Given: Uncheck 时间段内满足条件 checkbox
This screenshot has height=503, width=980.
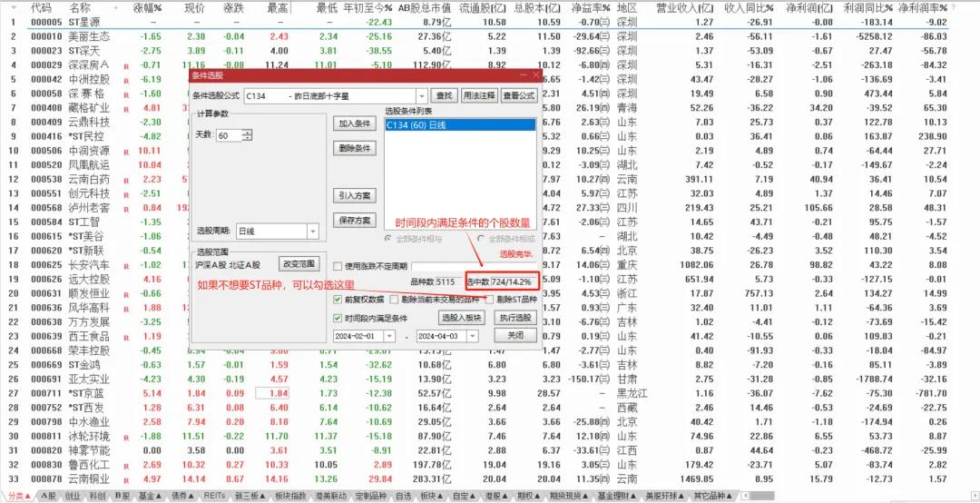Looking at the screenshot, I should (x=338, y=318).
